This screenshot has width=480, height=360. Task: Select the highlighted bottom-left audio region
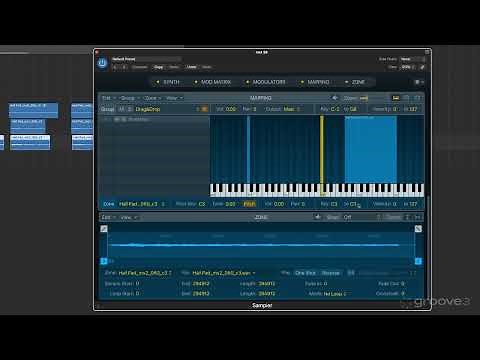30,142
